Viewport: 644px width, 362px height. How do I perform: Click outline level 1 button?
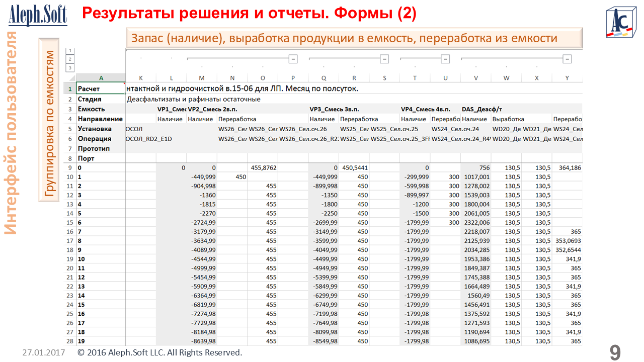(70, 50)
